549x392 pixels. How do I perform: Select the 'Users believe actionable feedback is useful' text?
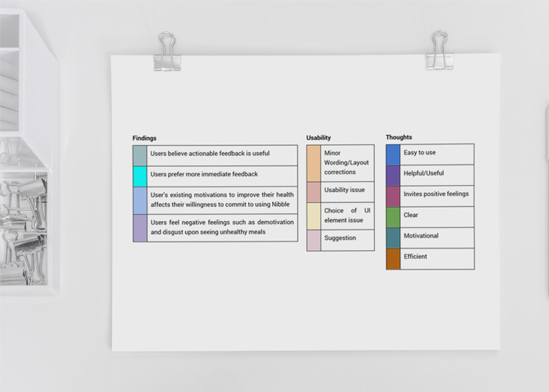[209, 154]
